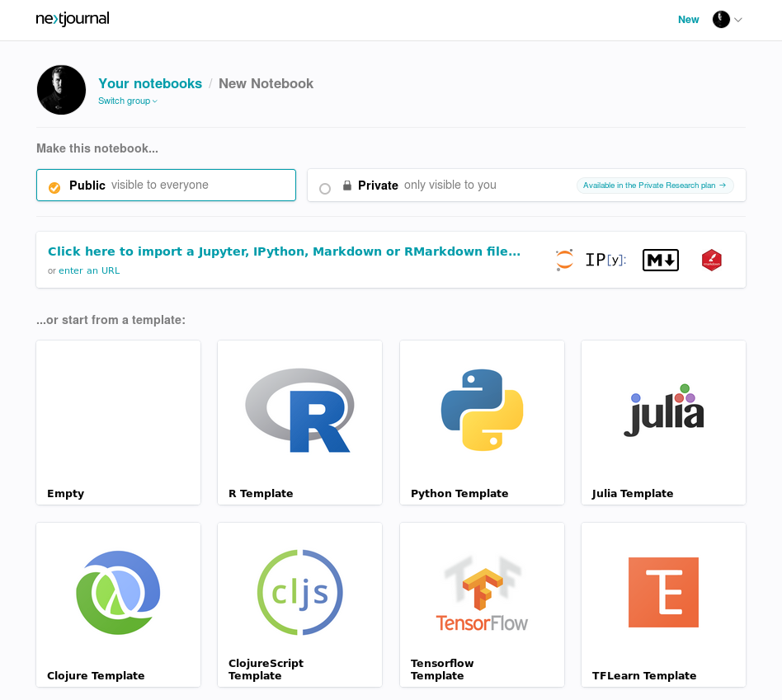Select the Tensorflow Template label
The height and width of the screenshot is (700, 782).
442,669
